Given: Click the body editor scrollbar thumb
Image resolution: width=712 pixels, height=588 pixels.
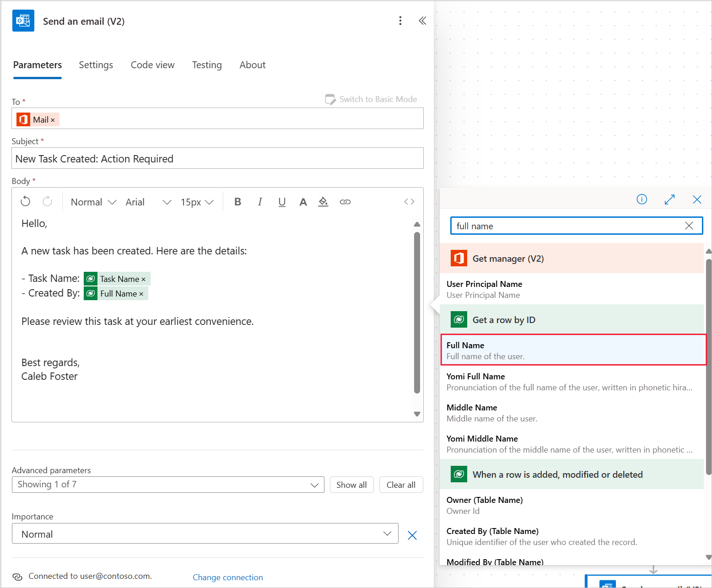Looking at the screenshot, I should 417,313.
